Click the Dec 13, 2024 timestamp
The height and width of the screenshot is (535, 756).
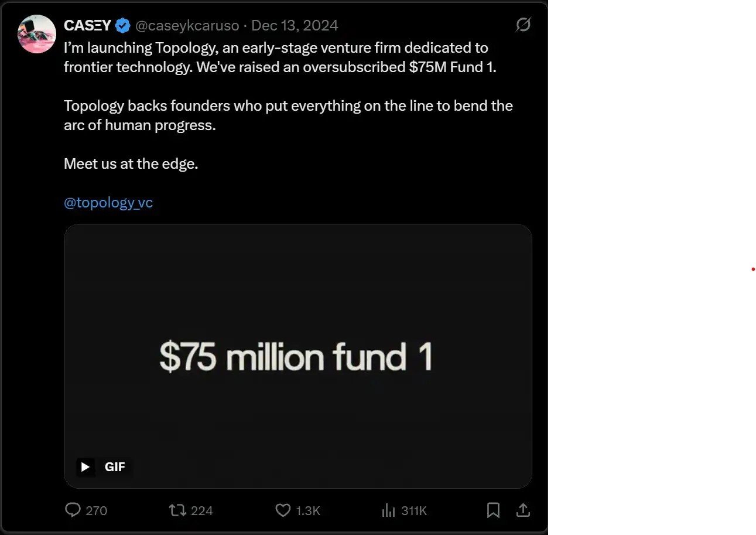[x=295, y=26]
